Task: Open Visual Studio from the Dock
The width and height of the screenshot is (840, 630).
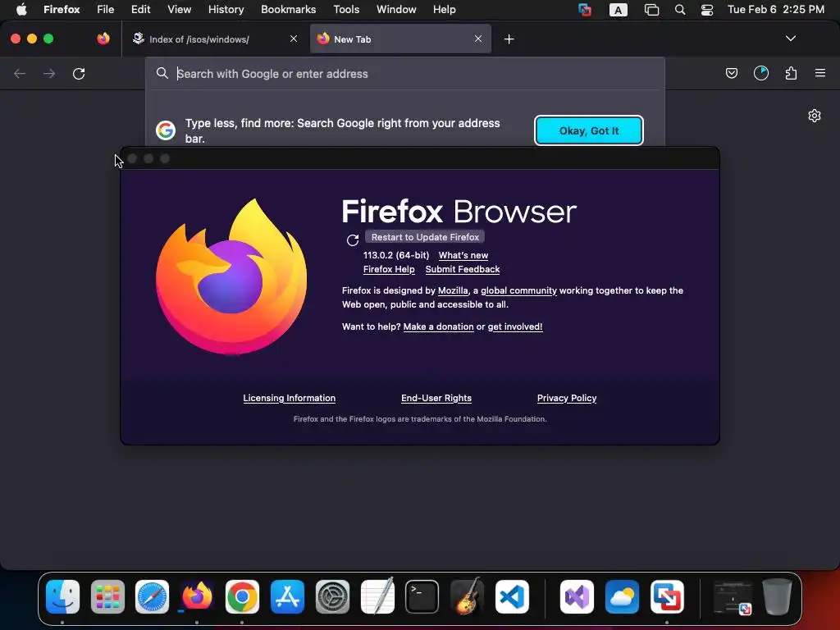Action: pyautogui.click(x=577, y=597)
